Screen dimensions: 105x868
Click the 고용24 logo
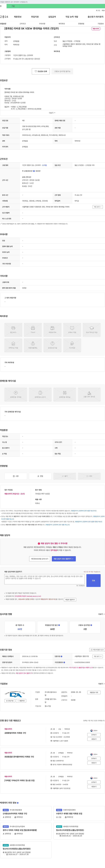tap(4, 17)
